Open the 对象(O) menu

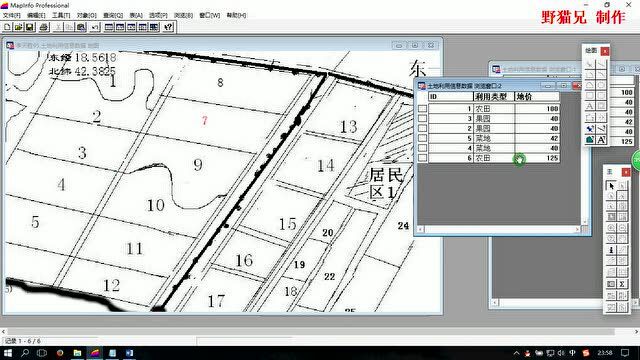coord(87,15)
